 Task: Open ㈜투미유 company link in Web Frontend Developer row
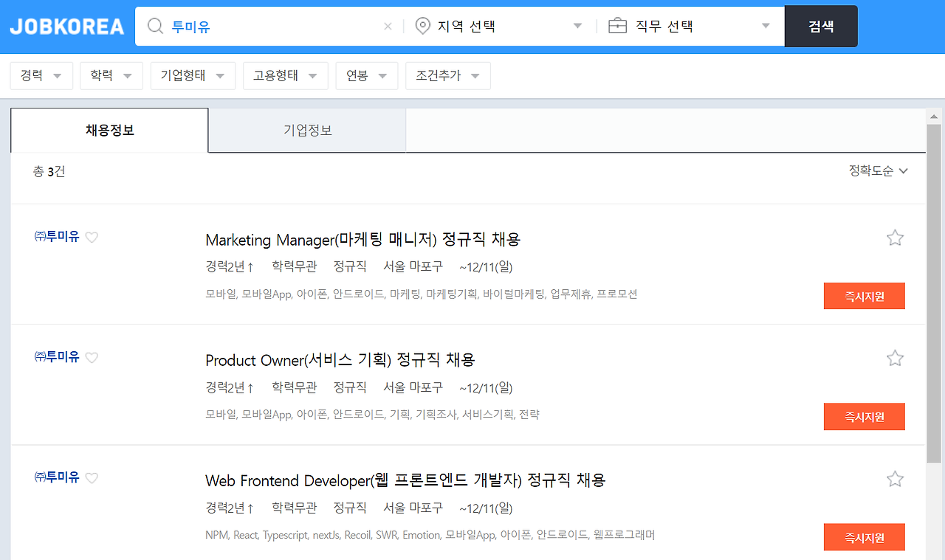57,477
